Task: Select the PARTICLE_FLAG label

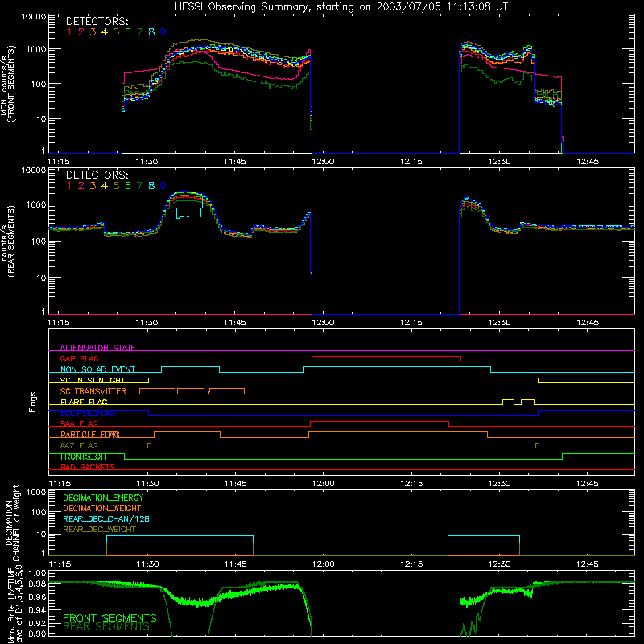Action: tap(90, 435)
